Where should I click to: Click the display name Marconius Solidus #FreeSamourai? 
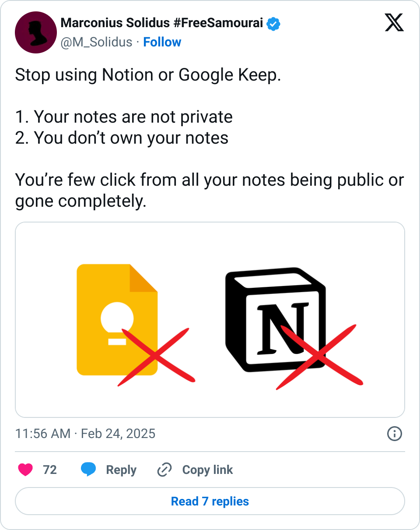tap(161, 23)
